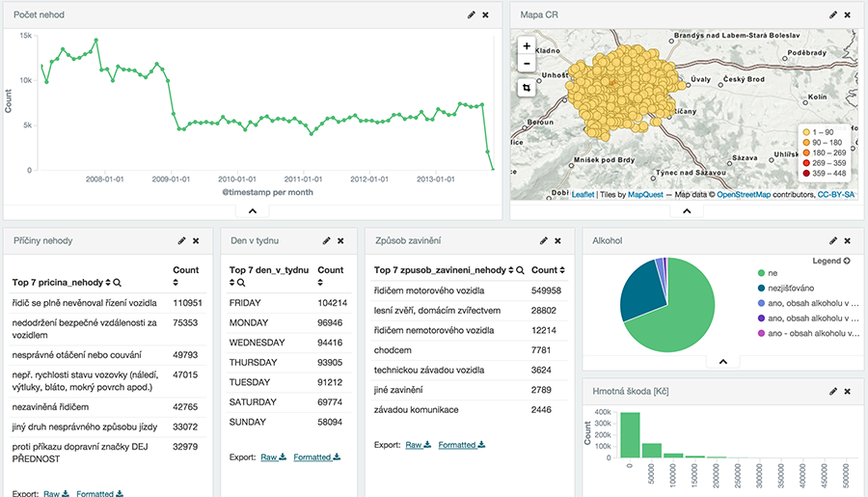Image resolution: width=868 pixels, height=497 pixels.
Task: Sort Top 7 den_v_tydnu column
Action: (231, 283)
